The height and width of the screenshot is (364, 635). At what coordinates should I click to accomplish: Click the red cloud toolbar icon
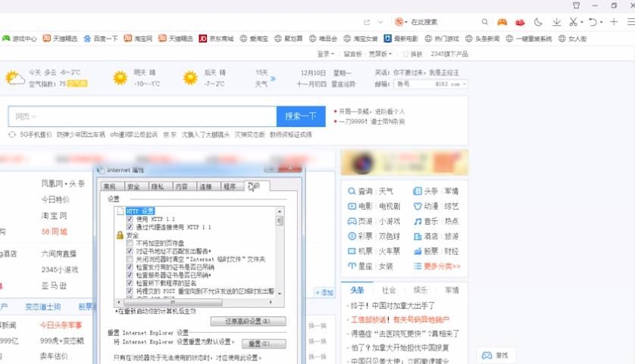(520, 22)
